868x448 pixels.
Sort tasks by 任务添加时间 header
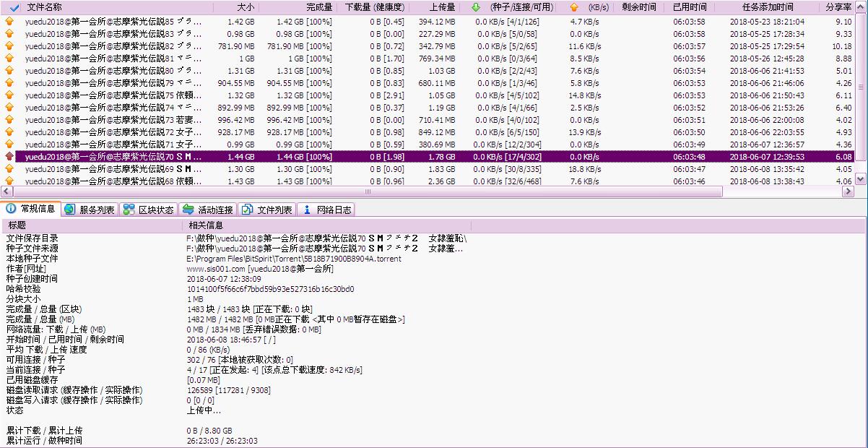(x=767, y=7)
